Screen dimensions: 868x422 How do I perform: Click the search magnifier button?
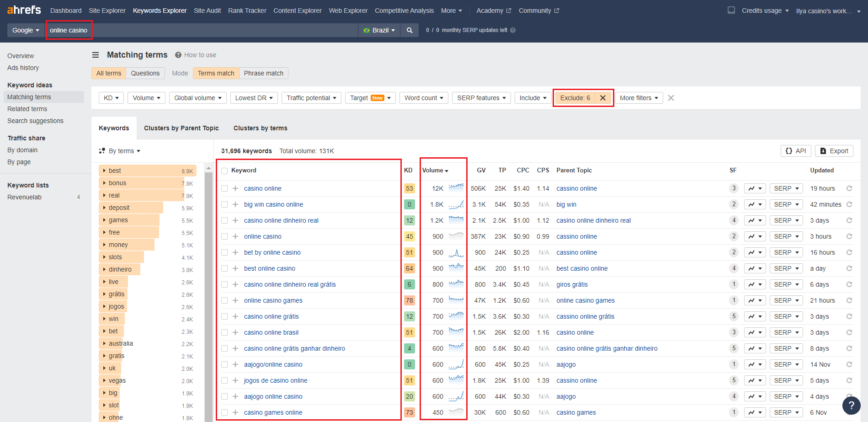click(410, 30)
